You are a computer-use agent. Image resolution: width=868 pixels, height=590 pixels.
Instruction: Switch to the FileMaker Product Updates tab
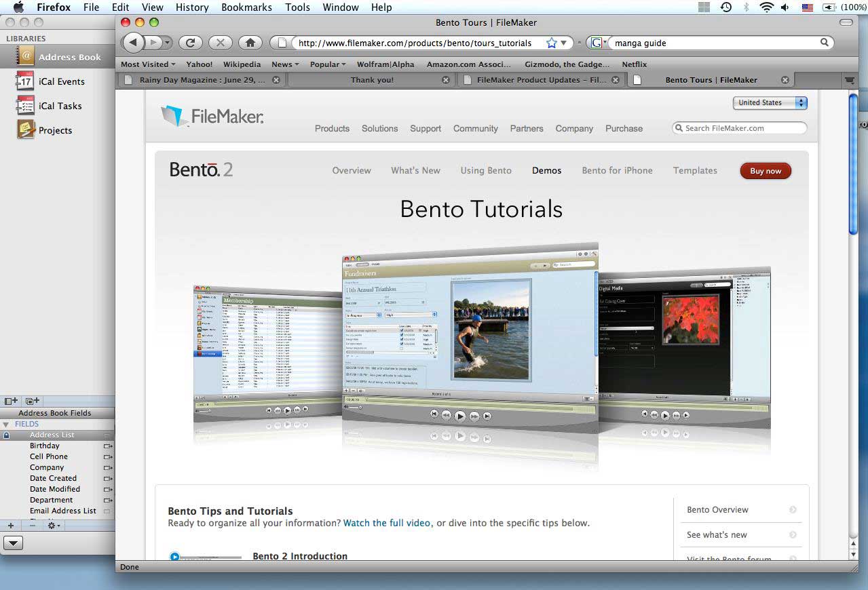(541, 80)
